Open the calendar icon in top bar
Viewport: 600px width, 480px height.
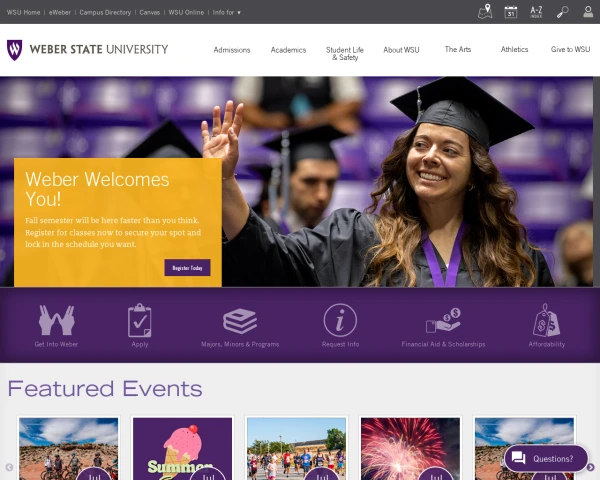pyautogui.click(x=510, y=12)
